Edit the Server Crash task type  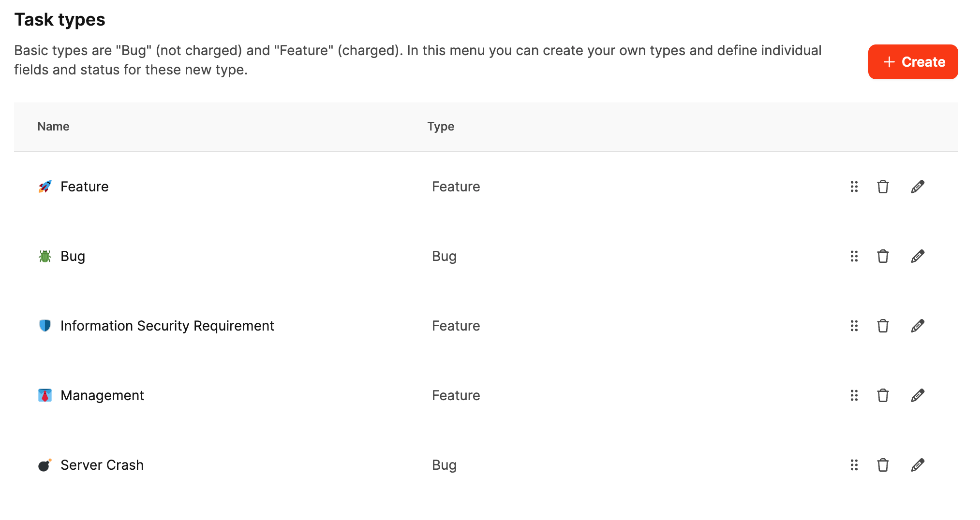pyautogui.click(x=918, y=465)
